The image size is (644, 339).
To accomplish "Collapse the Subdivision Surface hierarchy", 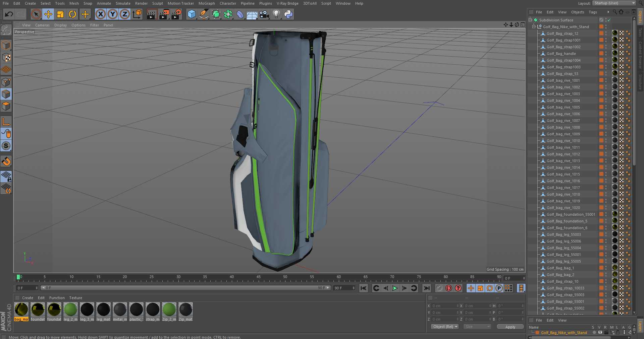I will (x=530, y=20).
